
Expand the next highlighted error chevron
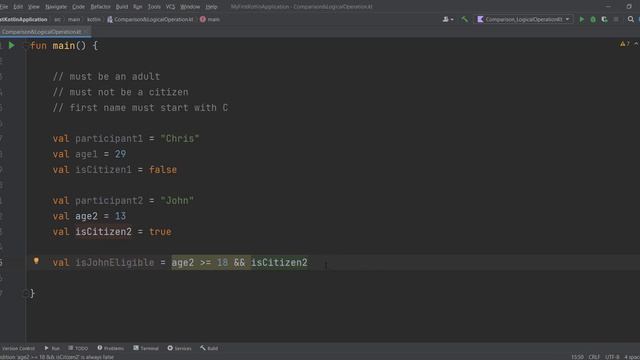click(636, 44)
